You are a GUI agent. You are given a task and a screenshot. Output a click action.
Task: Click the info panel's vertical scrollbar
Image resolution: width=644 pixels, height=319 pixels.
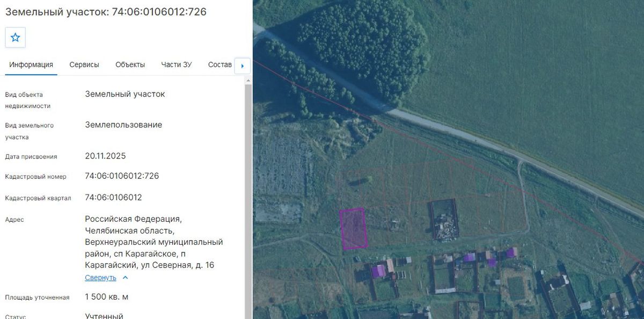pyautogui.click(x=248, y=201)
